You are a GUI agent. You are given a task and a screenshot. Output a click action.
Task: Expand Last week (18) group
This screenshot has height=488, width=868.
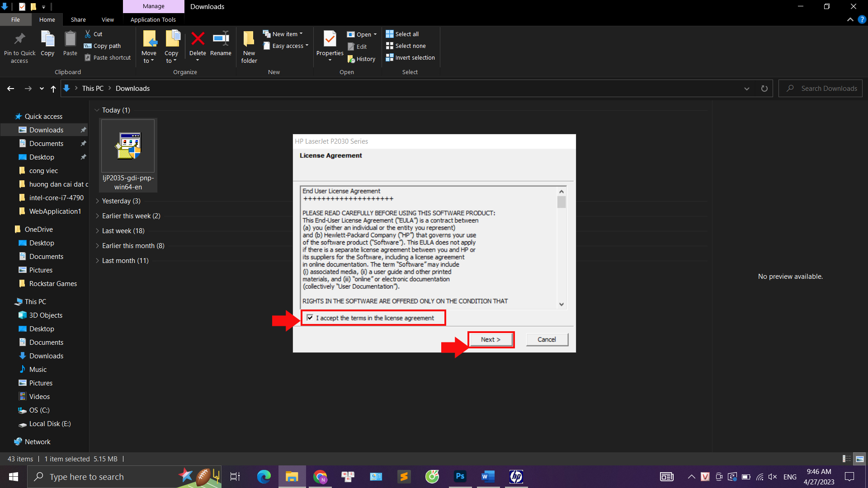[x=97, y=230]
